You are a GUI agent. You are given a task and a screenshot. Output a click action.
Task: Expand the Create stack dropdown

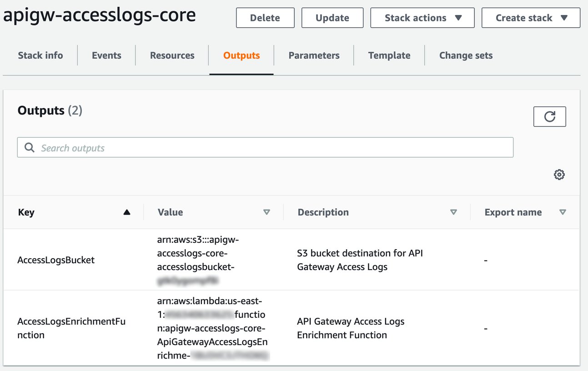[x=530, y=18]
